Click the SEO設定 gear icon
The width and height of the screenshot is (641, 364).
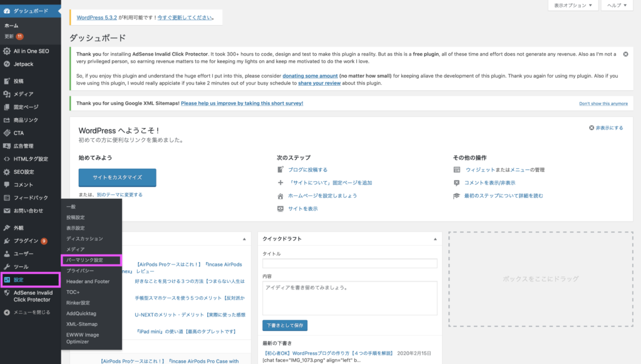click(6, 172)
